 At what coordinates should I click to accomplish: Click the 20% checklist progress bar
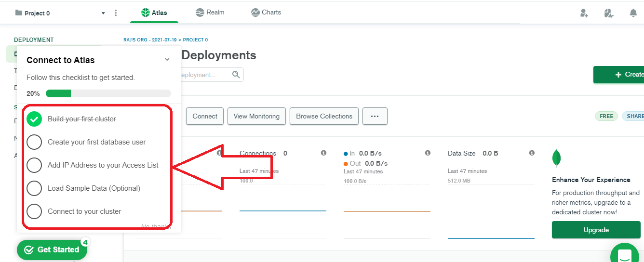108,93
